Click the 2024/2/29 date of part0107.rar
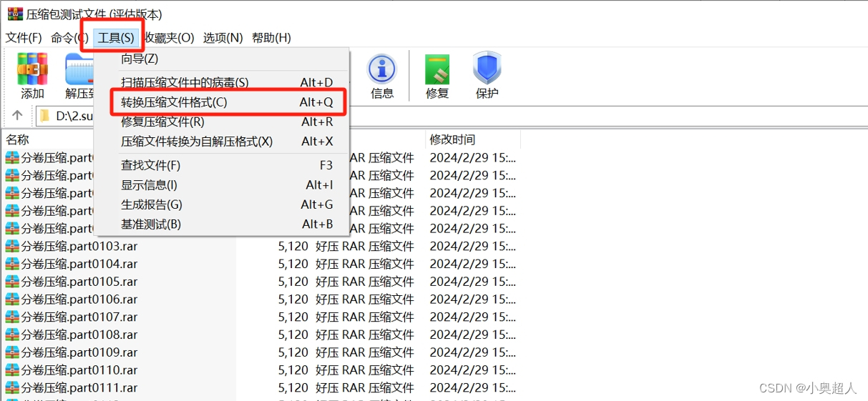The height and width of the screenshot is (401, 868). [x=472, y=317]
